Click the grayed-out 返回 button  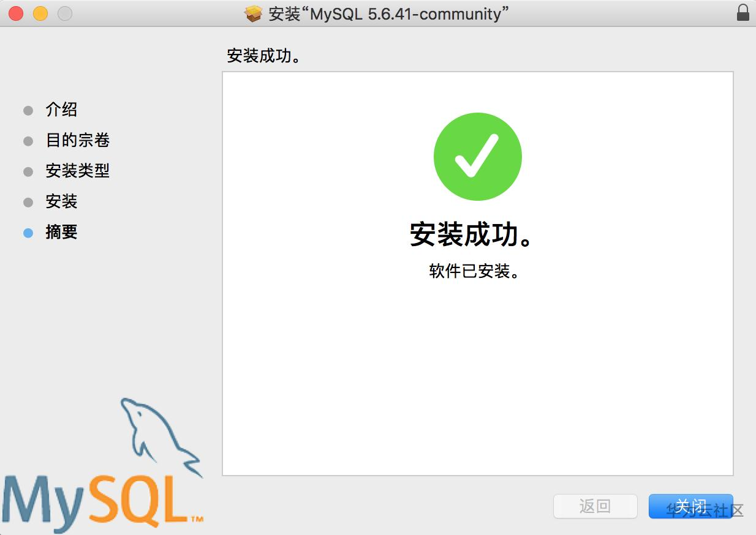pos(595,506)
